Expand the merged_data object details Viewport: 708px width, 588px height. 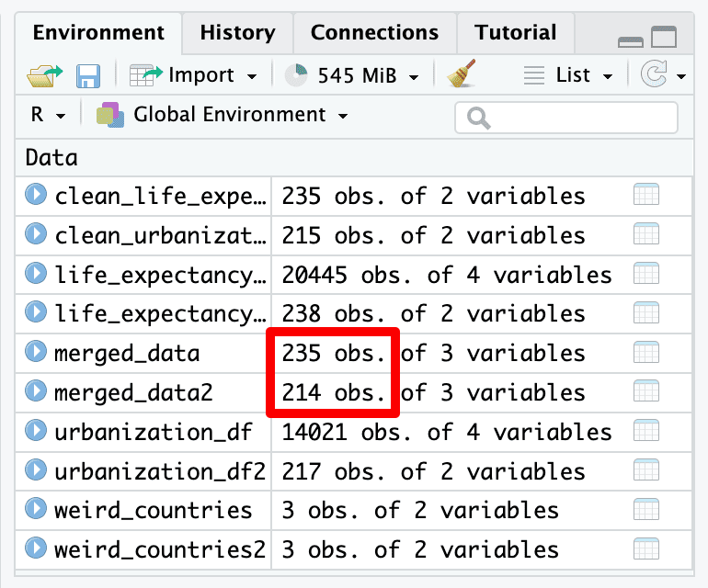pyautogui.click(x=36, y=353)
